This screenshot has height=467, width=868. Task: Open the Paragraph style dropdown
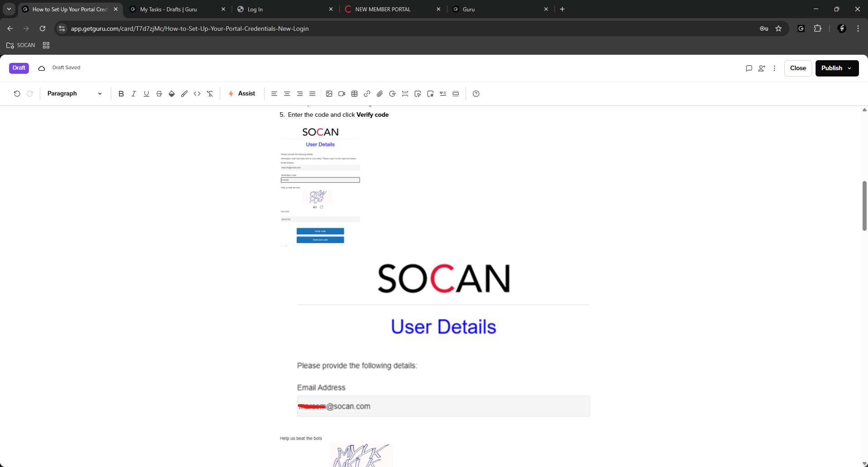[x=74, y=94]
